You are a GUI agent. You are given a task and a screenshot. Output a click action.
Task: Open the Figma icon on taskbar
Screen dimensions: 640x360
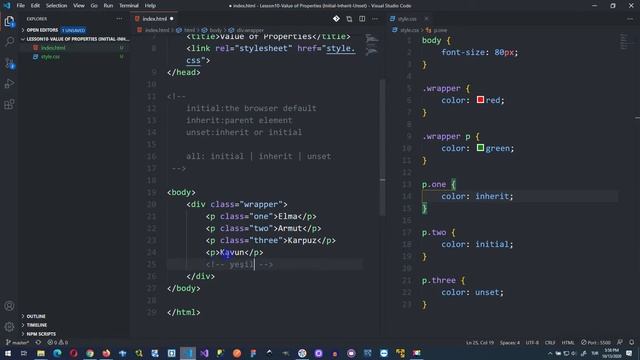tap(253, 353)
